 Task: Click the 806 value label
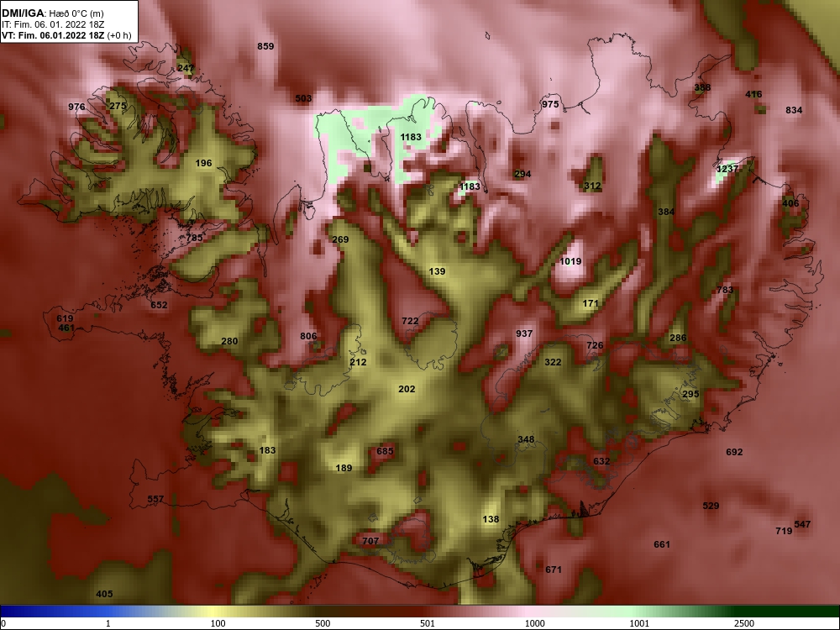(x=308, y=336)
